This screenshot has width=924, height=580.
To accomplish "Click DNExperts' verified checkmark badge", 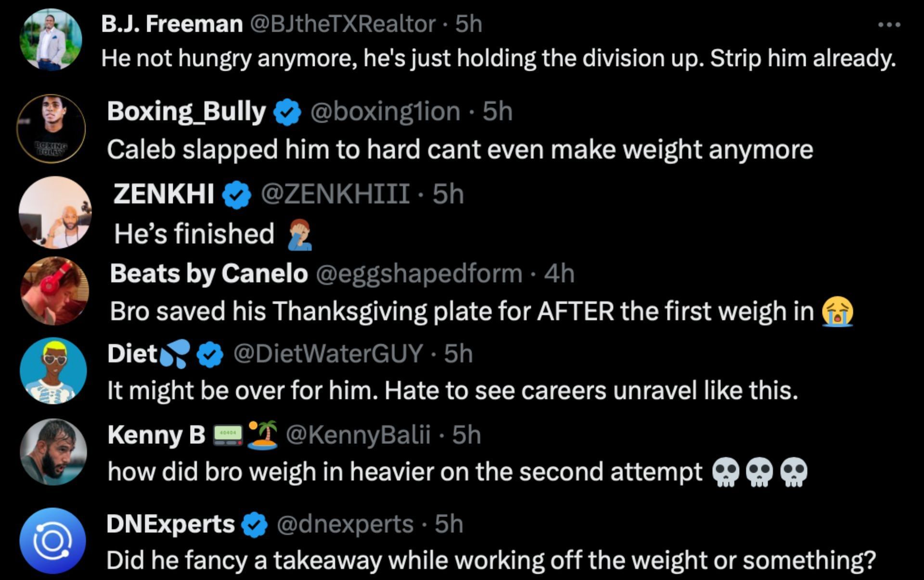I will point(254,525).
